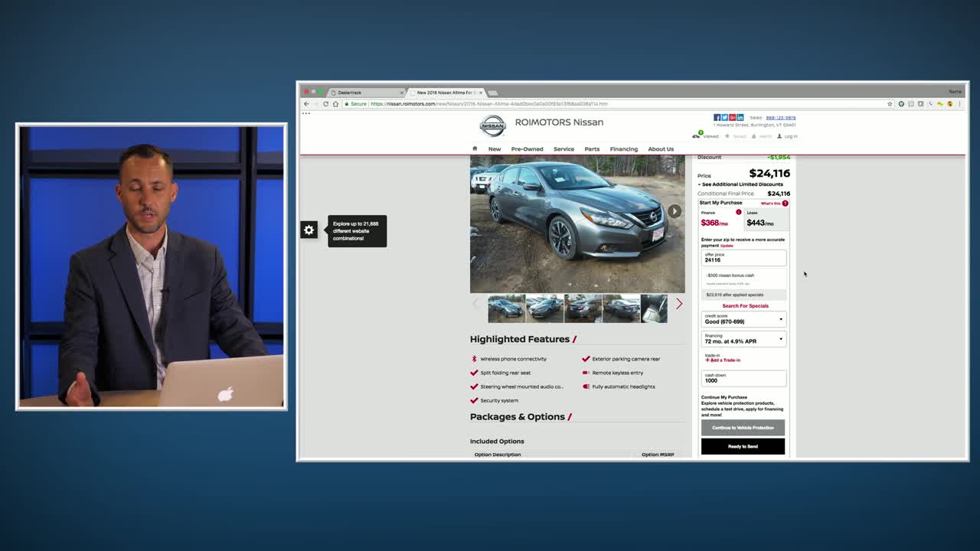Select the fourth car photo thumbnail
This screenshot has width=980, height=551.
pos(621,308)
